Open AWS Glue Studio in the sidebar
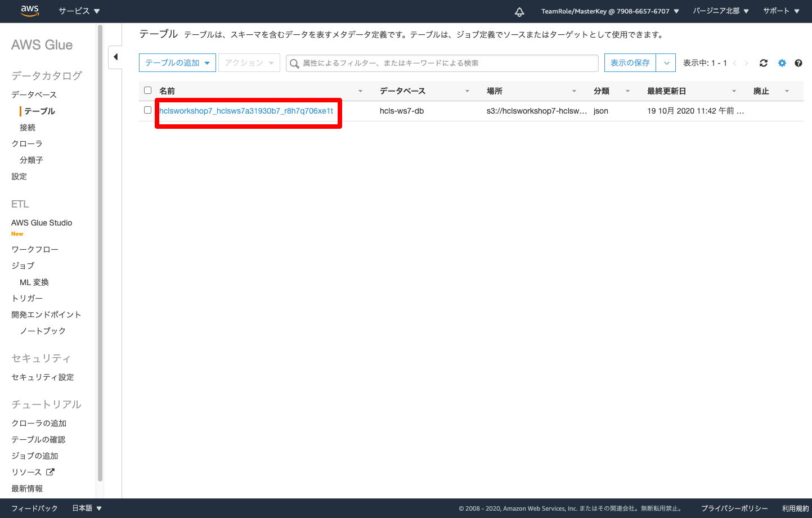This screenshot has width=812, height=518. (x=42, y=223)
